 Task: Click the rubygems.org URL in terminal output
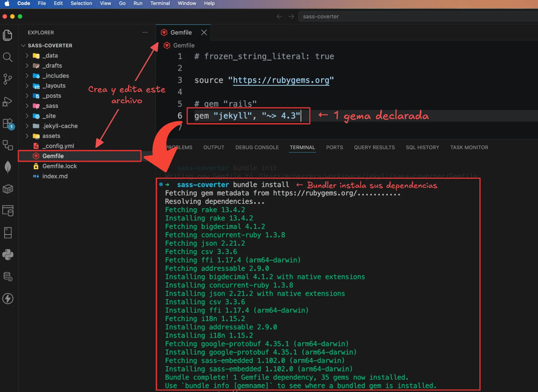click(x=315, y=193)
